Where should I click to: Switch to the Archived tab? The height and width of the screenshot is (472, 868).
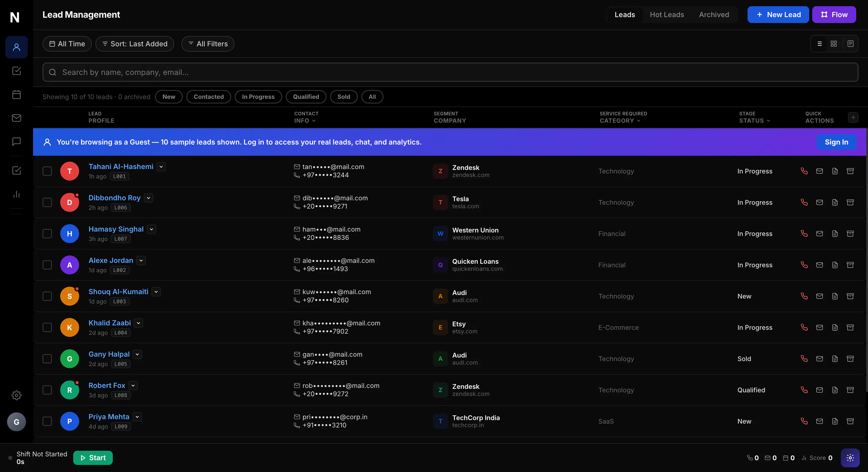point(714,15)
